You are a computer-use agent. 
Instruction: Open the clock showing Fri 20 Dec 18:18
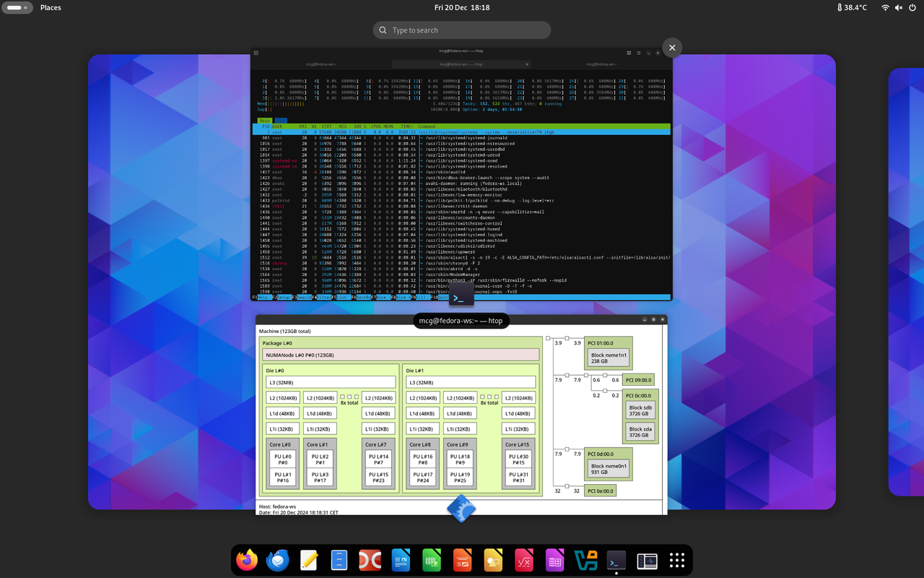462,7
